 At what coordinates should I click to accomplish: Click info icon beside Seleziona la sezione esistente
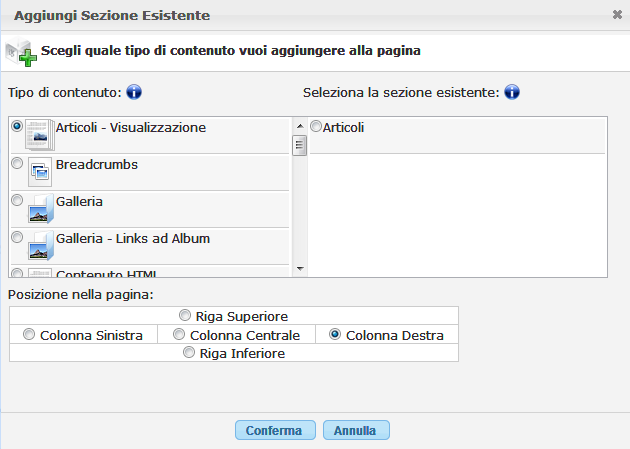point(512,93)
